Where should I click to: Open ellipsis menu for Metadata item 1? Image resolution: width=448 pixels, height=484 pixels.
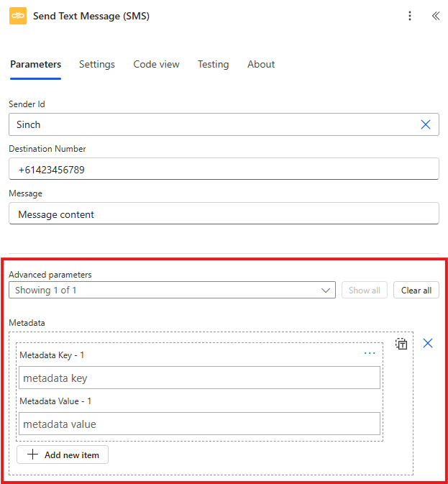(x=370, y=354)
